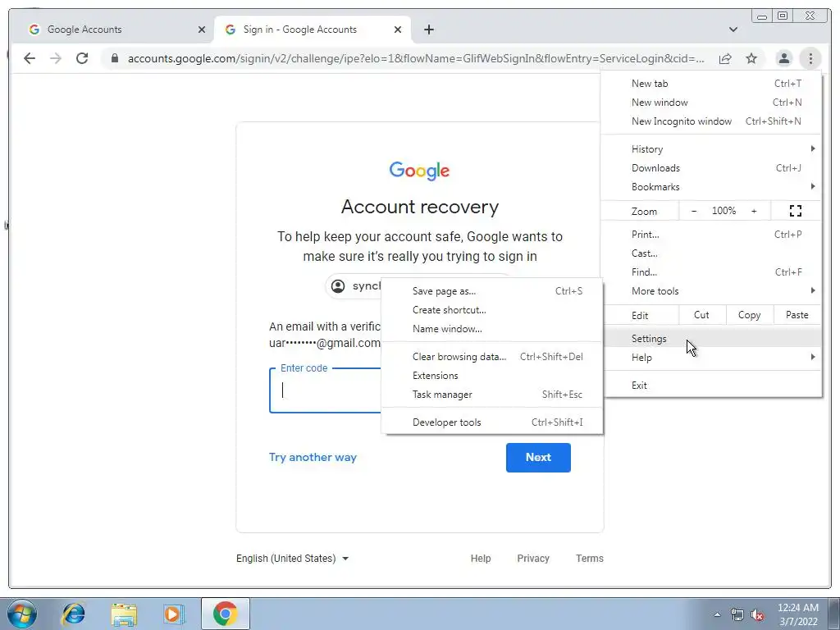Show hidden system tray icons
Image resolution: width=840 pixels, height=630 pixels.
pyautogui.click(x=717, y=614)
